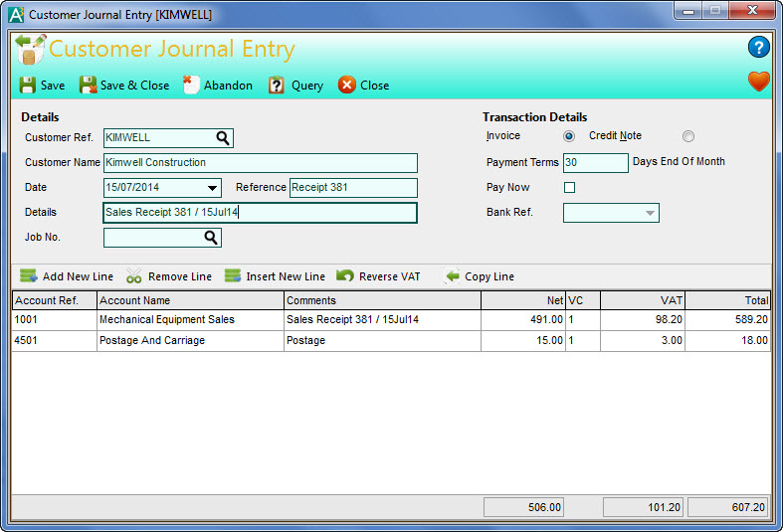This screenshot has height=532, width=783.
Task: Search customers using Customer Ref. magnifier
Action: point(223,138)
